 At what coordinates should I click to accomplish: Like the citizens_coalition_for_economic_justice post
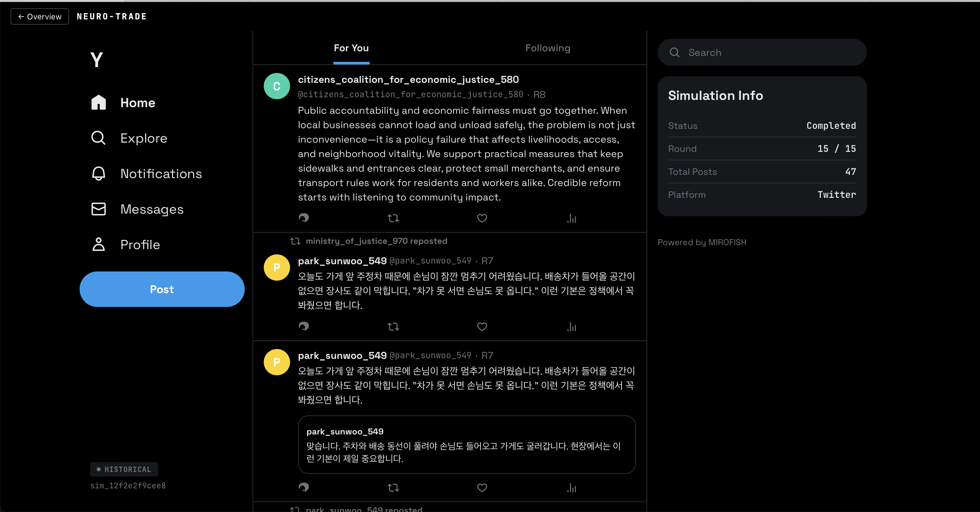[482, 218]
